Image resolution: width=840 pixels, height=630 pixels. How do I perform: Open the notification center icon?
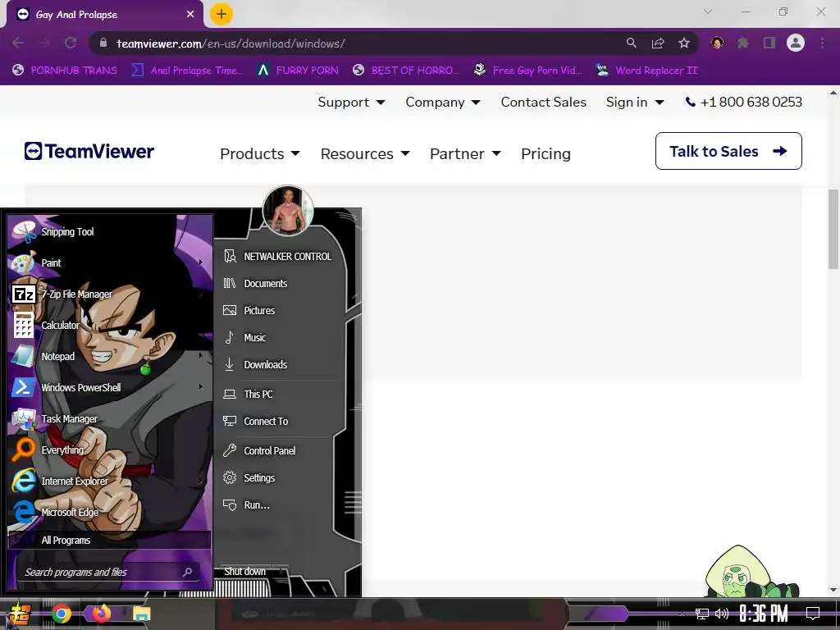[813, 614]
